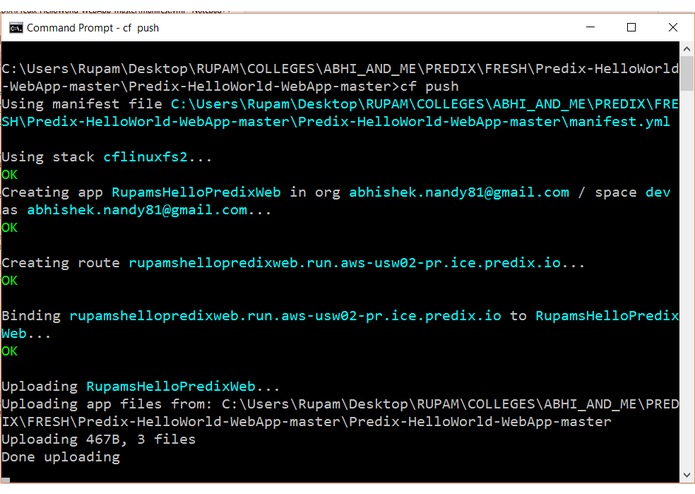The image size is (695, 494).
Task: Click the route URL in 'Binding' line
Action: 285,316
